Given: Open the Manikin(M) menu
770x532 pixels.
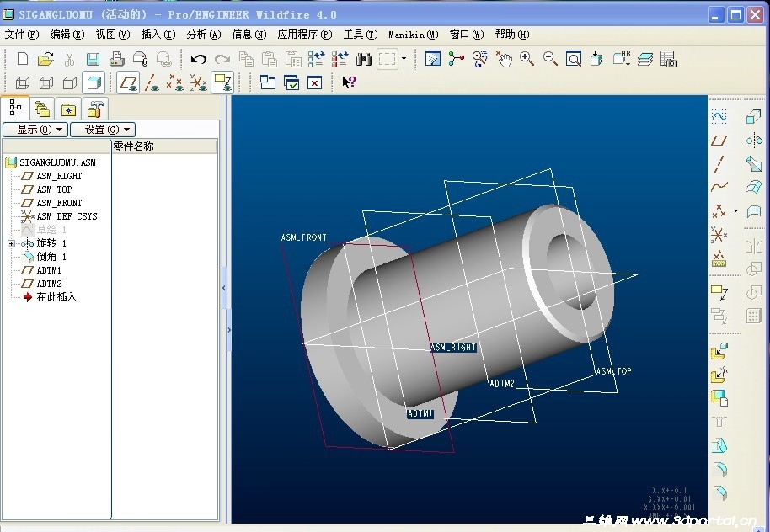Looking at the screenshot, I should [413, 35].
